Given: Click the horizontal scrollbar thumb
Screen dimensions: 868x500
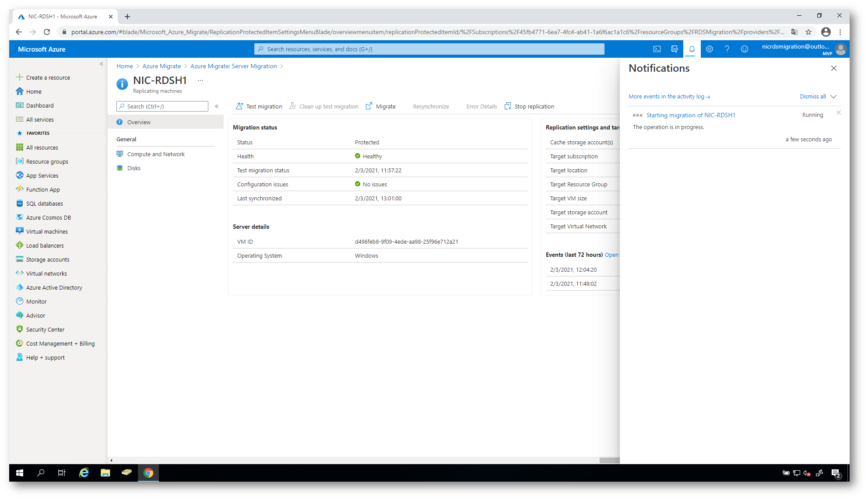Looking at the screenshot, I should 609,460.
